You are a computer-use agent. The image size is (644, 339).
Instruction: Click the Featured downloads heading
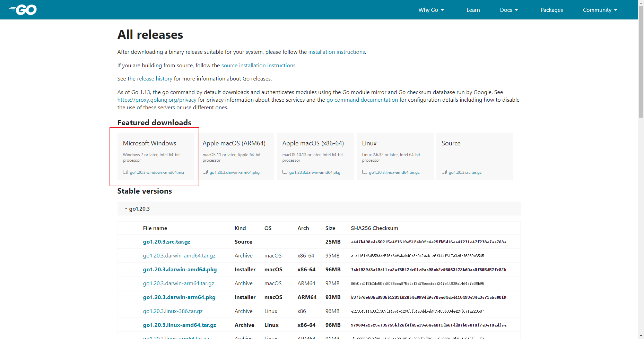click(x=154, y=122)
